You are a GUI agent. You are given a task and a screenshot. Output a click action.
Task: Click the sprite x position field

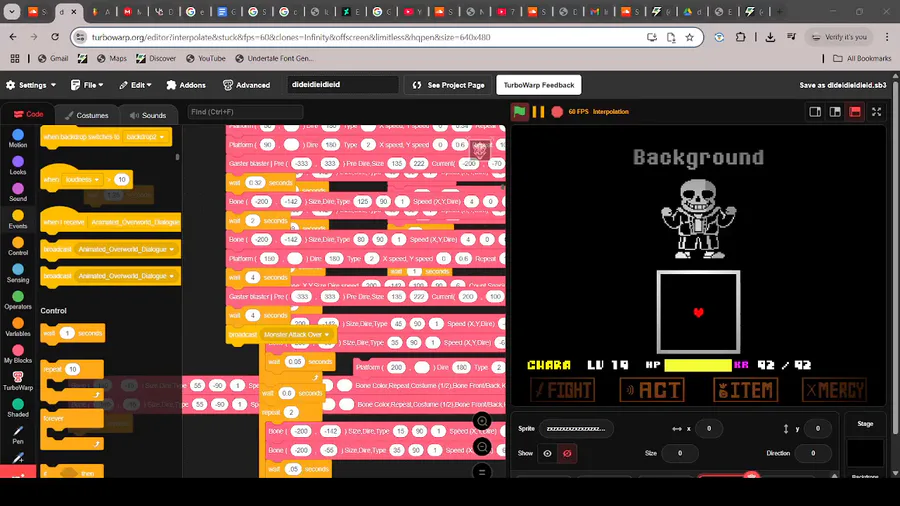point(709,429)
